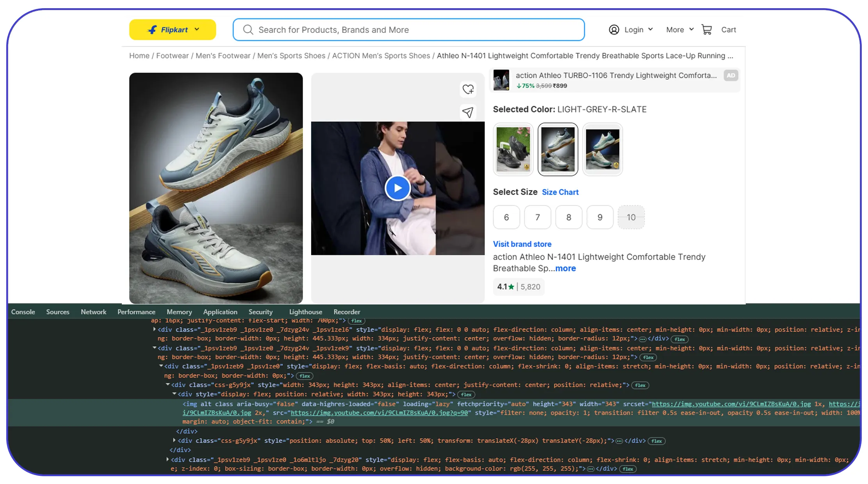Collapse the '_1psv1zeb9 _1psv1ze0' flex-basis div

[x=161, y=366]
